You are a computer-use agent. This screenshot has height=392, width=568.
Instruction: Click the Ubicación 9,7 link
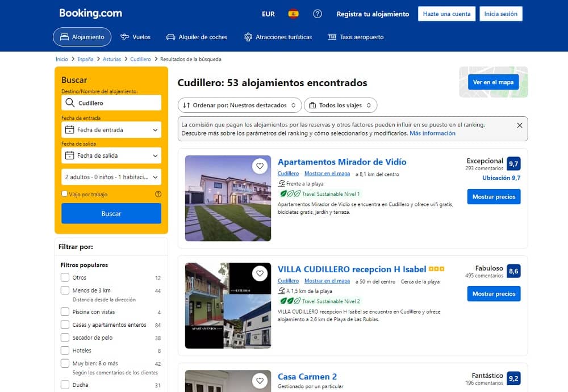502,178
